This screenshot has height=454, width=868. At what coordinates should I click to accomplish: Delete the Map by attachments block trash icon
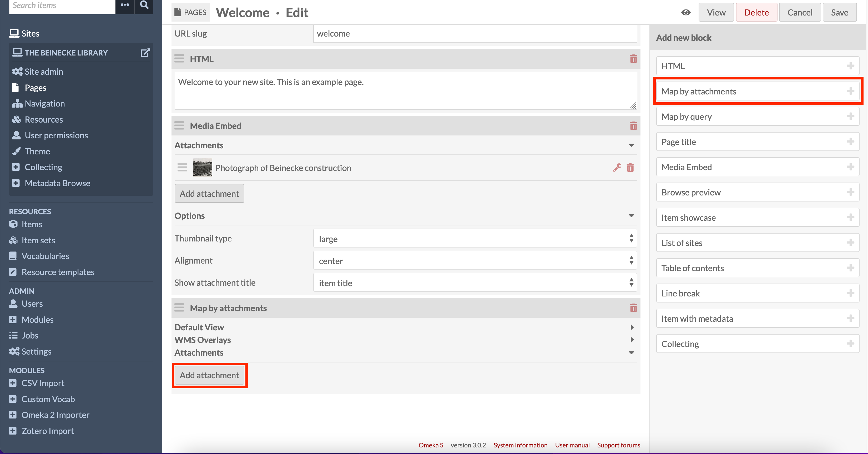click(633, 308)
